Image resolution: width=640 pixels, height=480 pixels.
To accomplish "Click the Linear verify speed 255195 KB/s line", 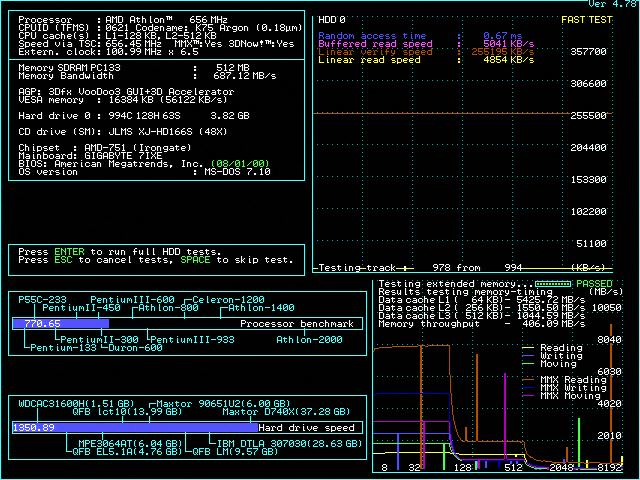I will coord(426,52).
